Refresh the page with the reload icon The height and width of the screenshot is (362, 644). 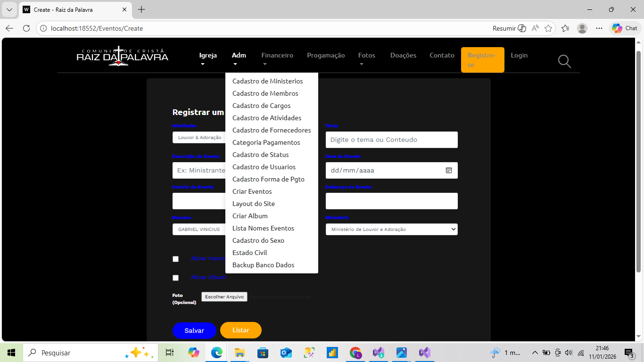[x=26, y=28]
